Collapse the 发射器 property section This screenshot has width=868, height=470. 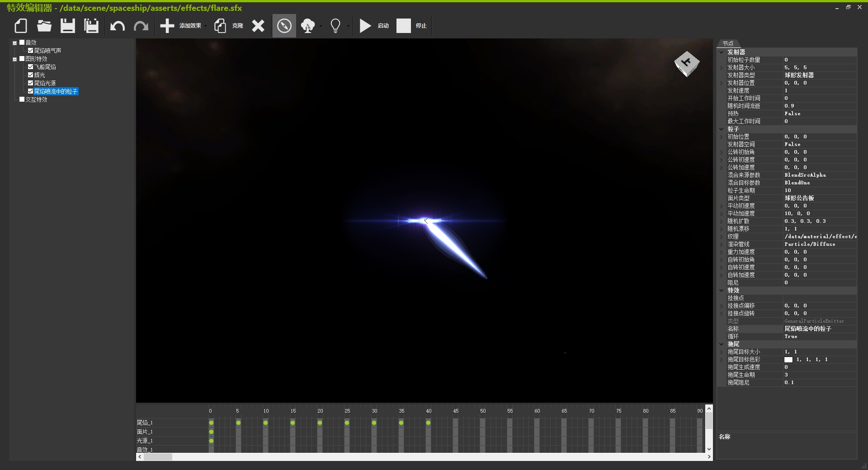722,52
